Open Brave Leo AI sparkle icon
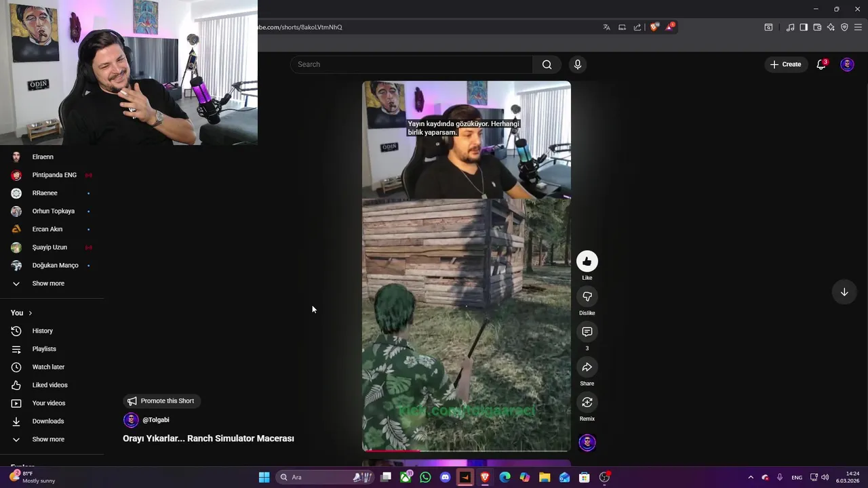868x488 pixels. 831,27
